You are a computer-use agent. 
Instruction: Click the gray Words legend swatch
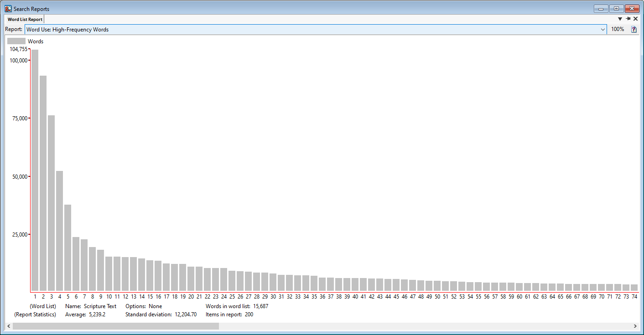[x=16, y=41]
